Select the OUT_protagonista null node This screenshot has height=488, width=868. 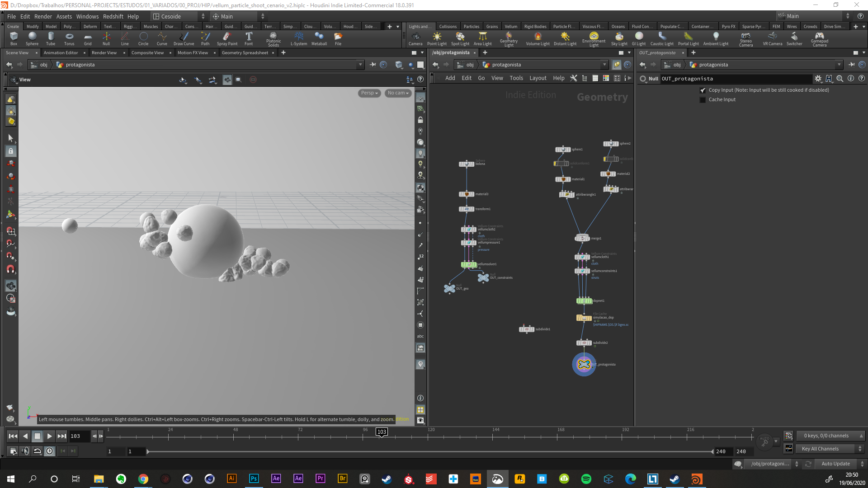584,364
